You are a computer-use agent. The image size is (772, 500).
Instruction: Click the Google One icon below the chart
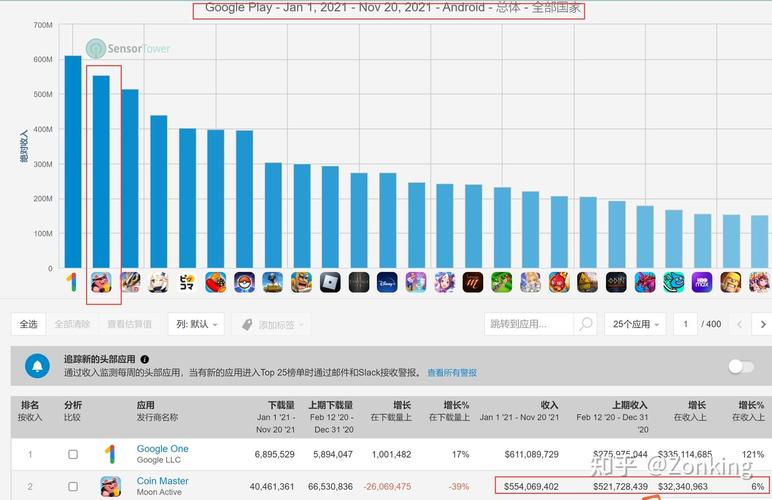(72, 282)
